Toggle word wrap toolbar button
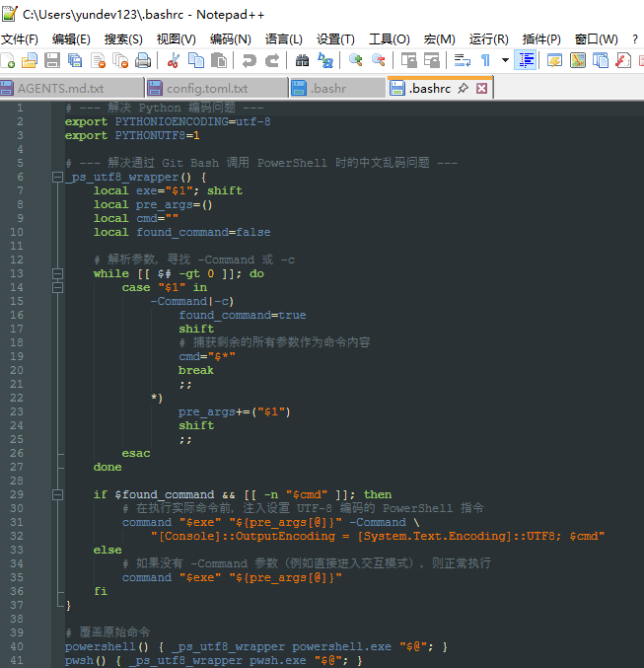This screenshot has width=644, height=668. coord(463,60)
